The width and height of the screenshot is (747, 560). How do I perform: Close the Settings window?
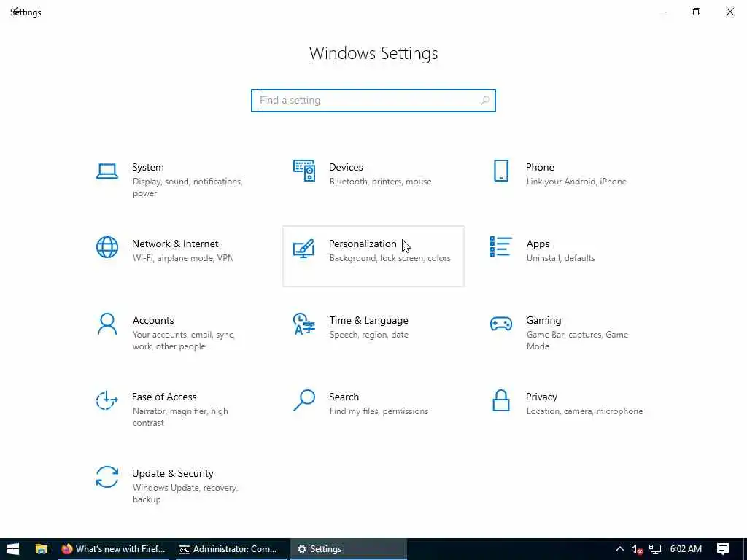click(x=729, y=12)
